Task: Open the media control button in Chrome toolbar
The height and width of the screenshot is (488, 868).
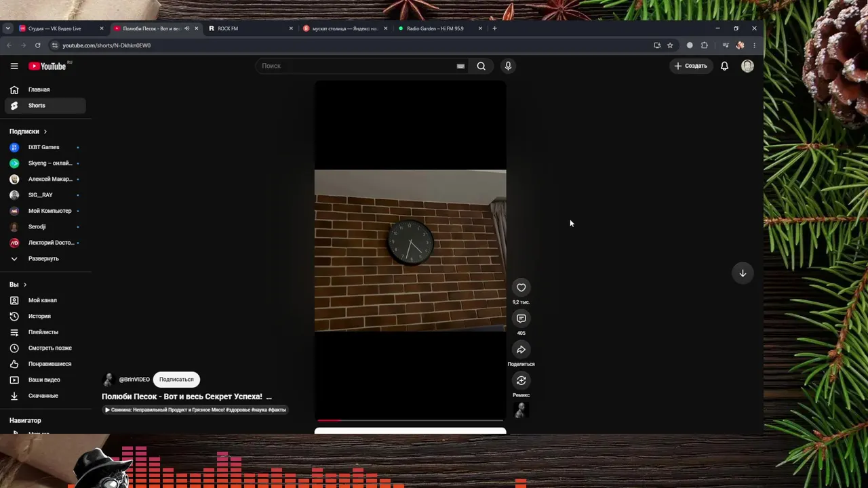Action: pos(726,45)
